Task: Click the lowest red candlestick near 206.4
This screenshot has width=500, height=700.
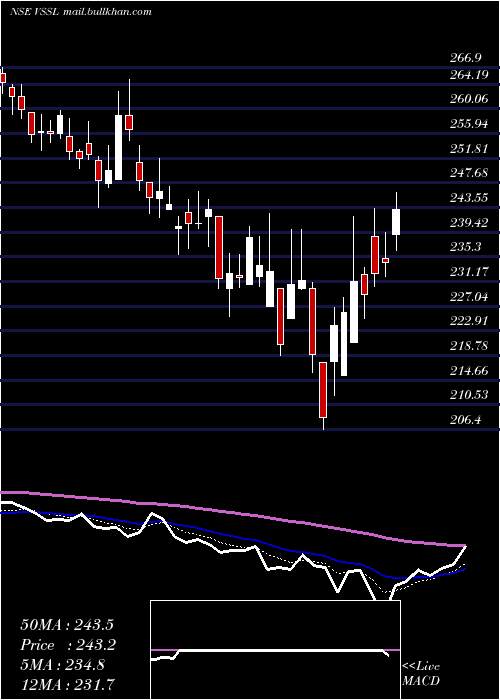Action: (x=323, y=390)
